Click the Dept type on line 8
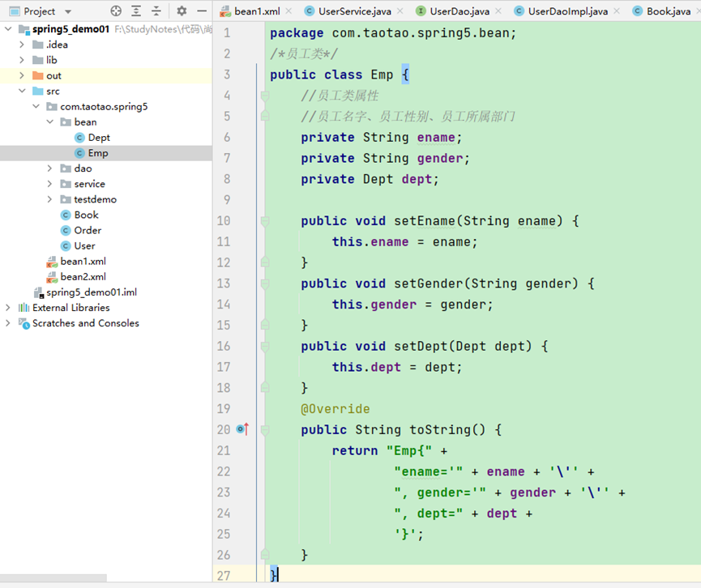Screen dimensions: 701x588 coord(378,179)
